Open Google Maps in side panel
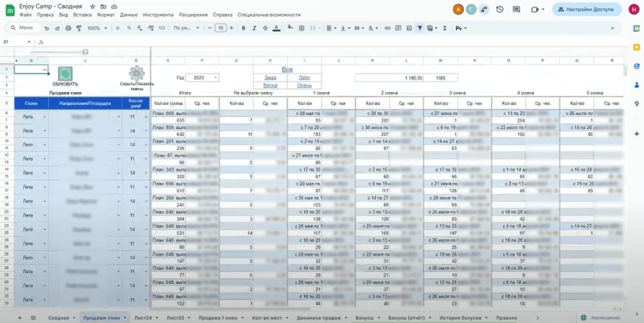This screenshot has width=644, height=323. click(x=637, y=104)
